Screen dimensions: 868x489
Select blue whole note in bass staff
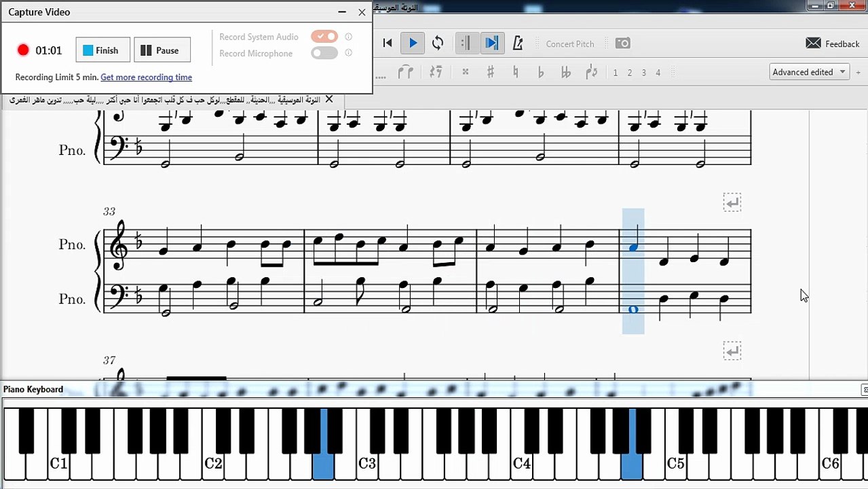pos(633,310)
